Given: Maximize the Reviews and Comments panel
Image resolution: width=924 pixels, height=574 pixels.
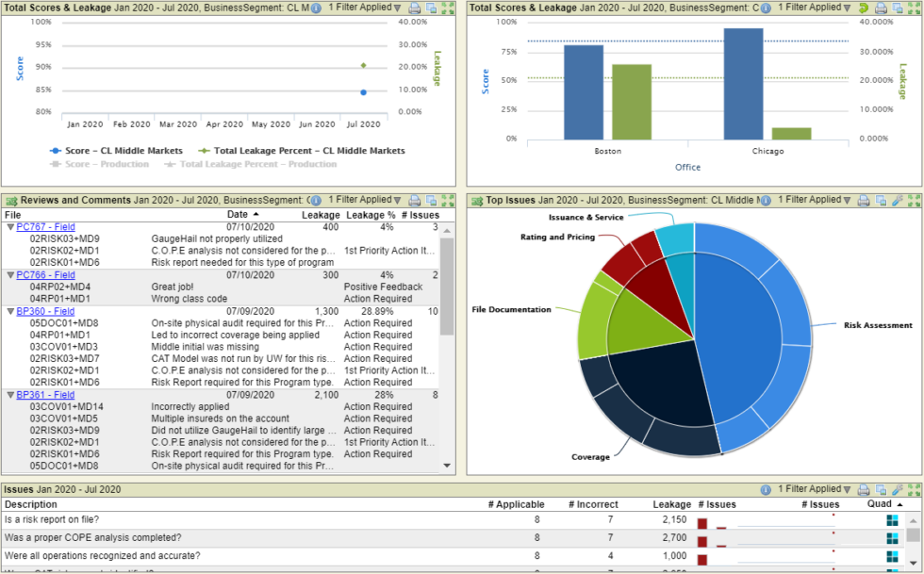Looking at the screenshot, I should [447, 200].
